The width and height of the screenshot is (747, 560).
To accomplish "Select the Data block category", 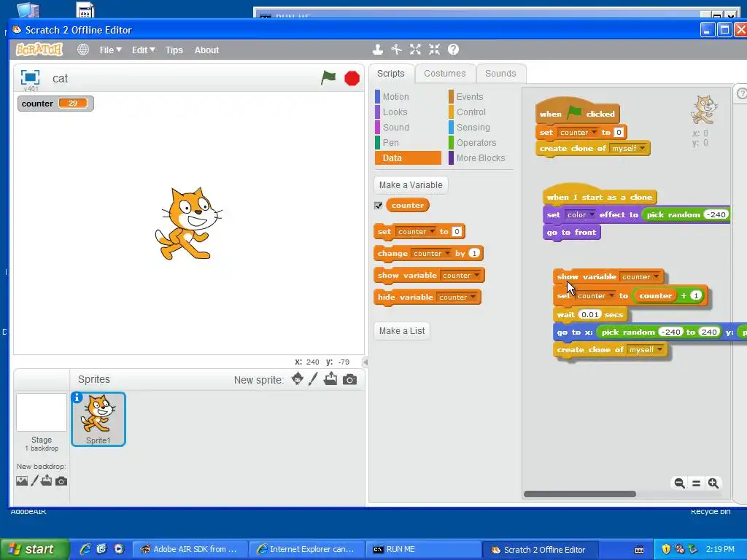I will (408, 158).
